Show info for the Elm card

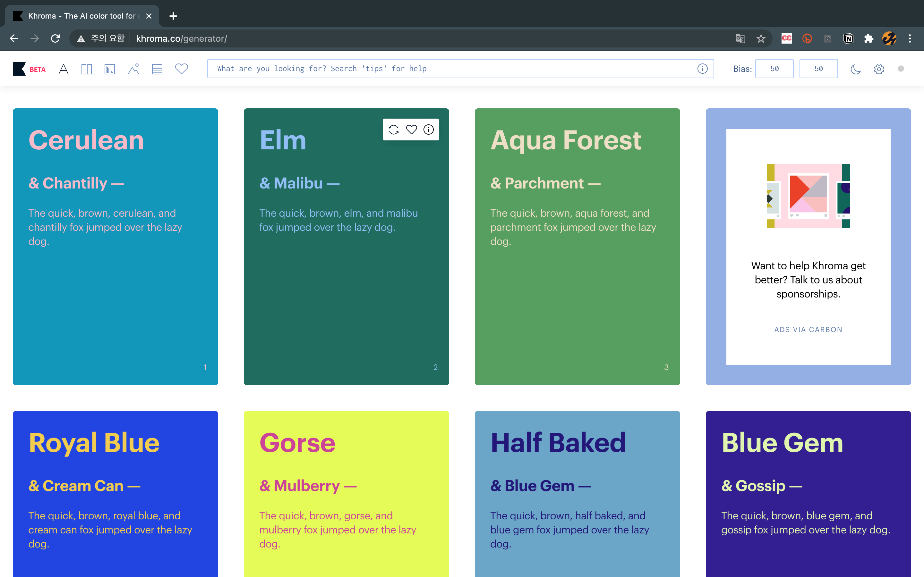(x=428, y=130)
